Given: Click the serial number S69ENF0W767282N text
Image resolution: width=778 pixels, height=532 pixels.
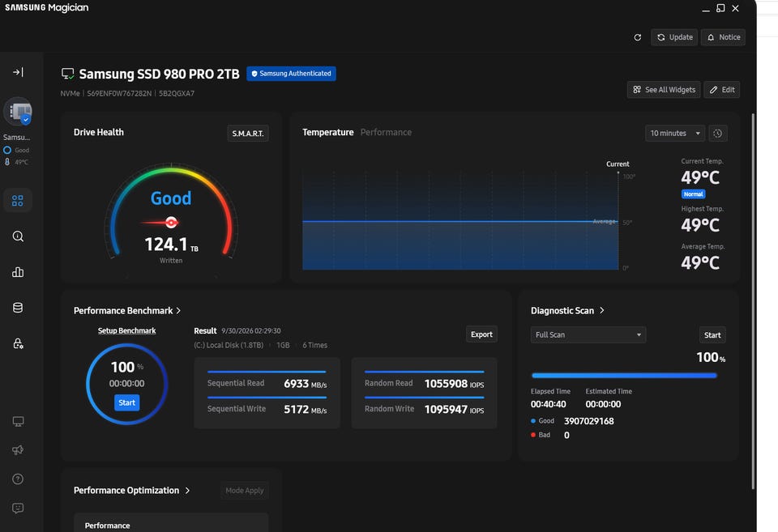Looking at the screenshot, I should click(119, 93).
